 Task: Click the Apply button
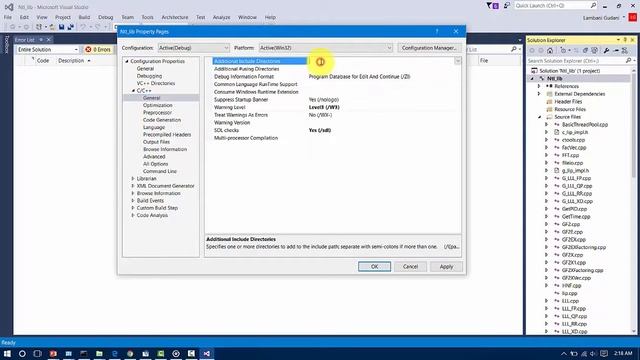click(446, 267)
